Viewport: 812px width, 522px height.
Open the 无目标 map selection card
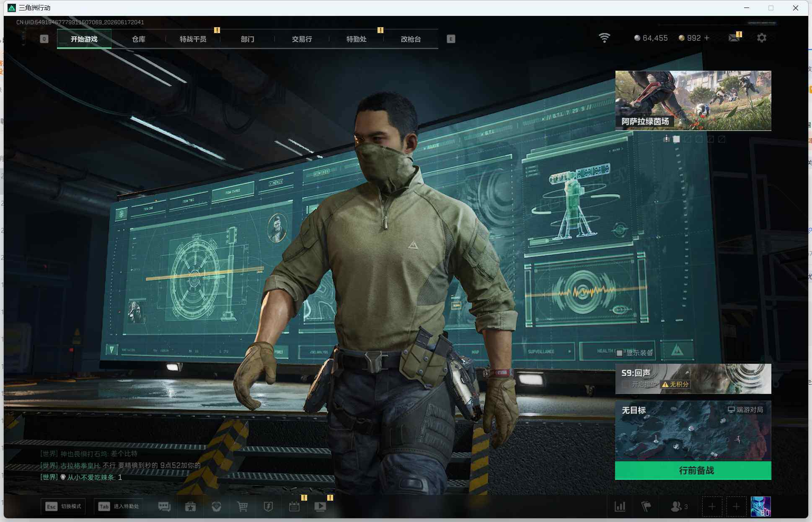[693, 431]
